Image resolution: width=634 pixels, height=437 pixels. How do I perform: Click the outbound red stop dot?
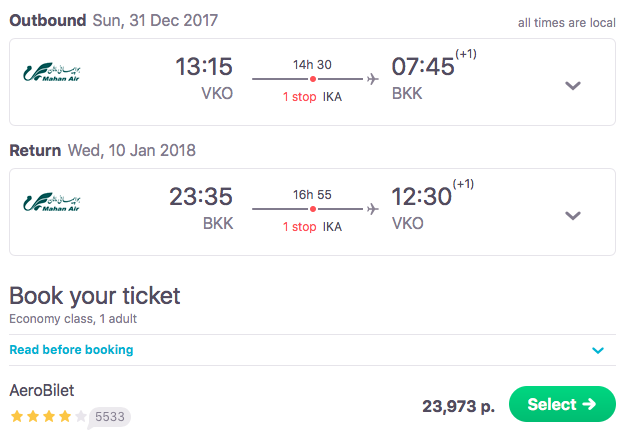(313, 78)
